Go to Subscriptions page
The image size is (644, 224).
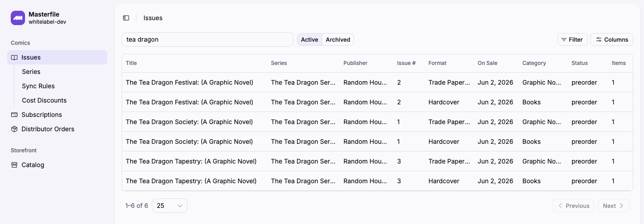coord(57,115)
